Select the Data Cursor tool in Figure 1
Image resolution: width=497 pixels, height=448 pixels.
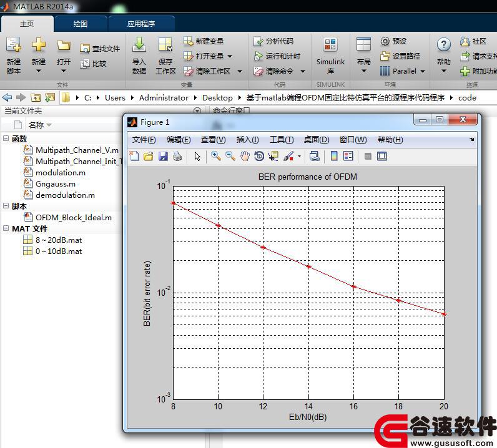(x=273, y=156)
